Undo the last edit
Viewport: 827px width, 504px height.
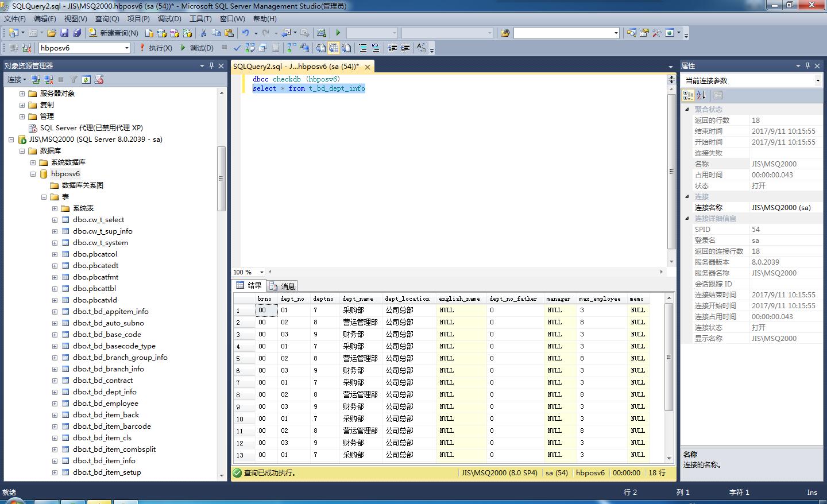coord(246,33)
